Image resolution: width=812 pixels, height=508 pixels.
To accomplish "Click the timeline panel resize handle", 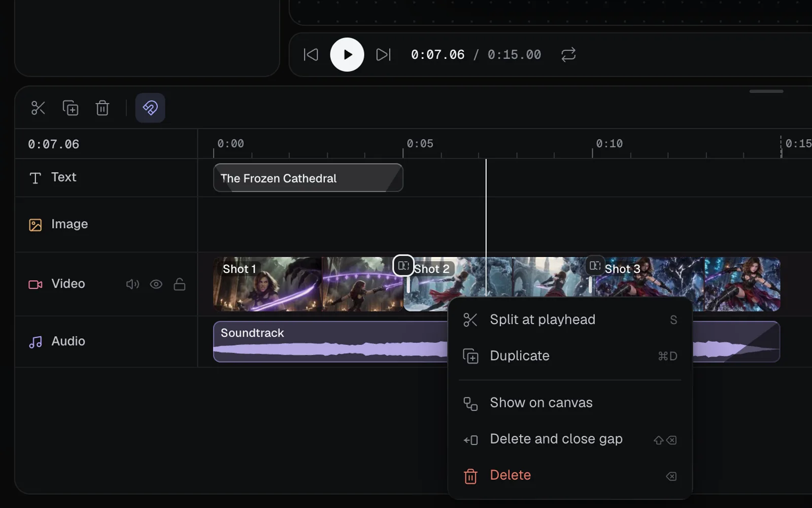I will point(766,91).
